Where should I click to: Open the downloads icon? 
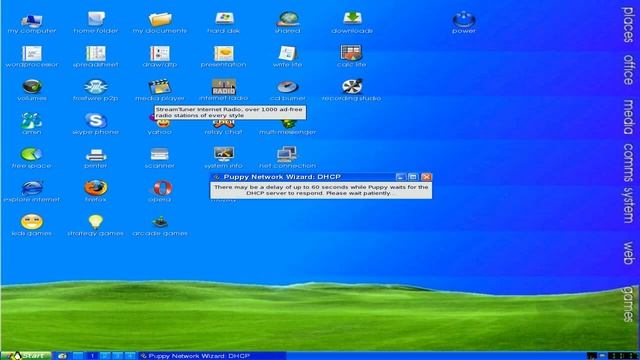click(x=352, y=19)
